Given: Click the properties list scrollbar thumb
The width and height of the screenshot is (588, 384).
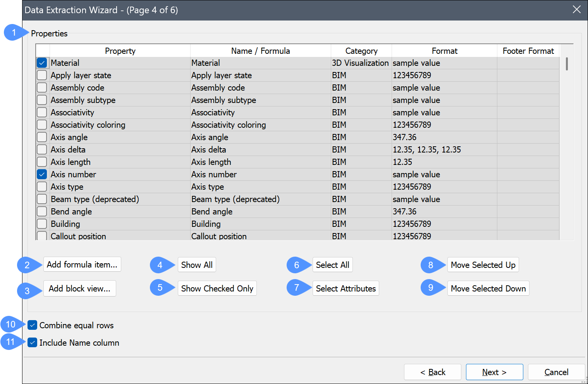Looking at the screenshot, I should pyautogui.click(x=567, y=64).
